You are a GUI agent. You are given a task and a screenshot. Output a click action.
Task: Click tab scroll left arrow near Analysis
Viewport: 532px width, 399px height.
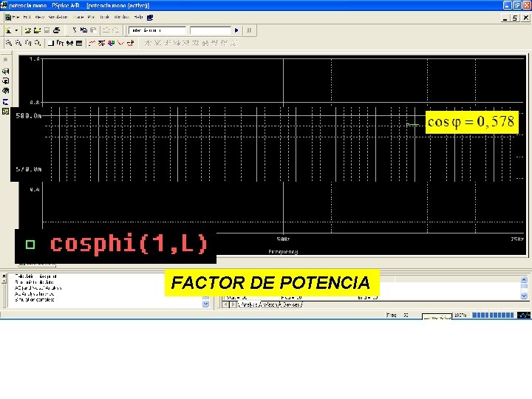pos(225,304)
